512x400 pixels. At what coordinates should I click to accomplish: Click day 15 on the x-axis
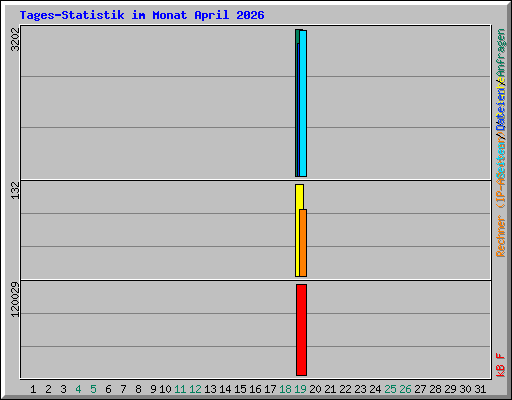[240, 389]
